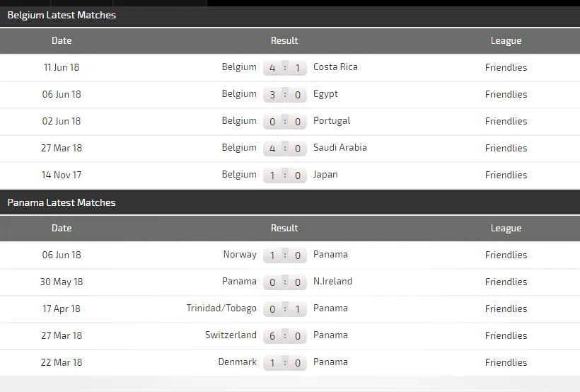Select the 17 Apr 18 match date
Image resolution: width=580 pixels, height=392 pixels.
click(62, 309)
